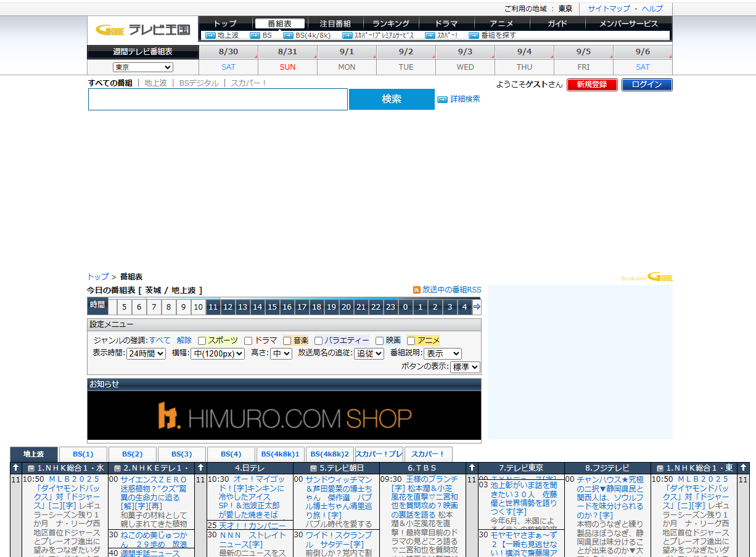The image size is (756, 557).
Task: Tick the ドラマ genre checkbox
Action: 248,340
